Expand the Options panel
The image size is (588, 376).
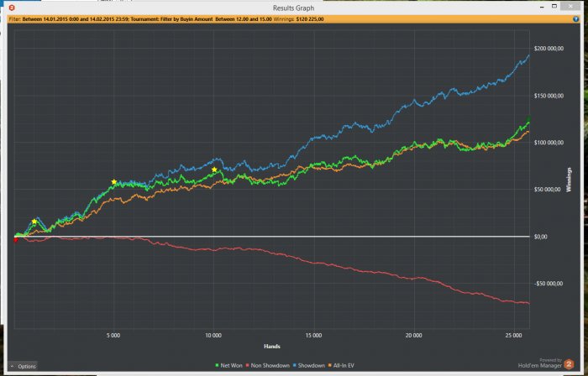tap(24, 366)
